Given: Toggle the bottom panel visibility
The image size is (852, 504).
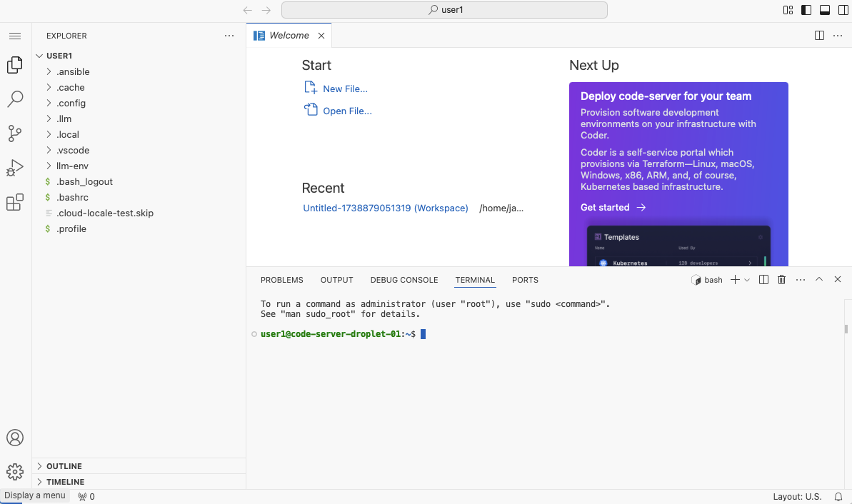Looking at the screenshot, I should [x=825, y=10].
